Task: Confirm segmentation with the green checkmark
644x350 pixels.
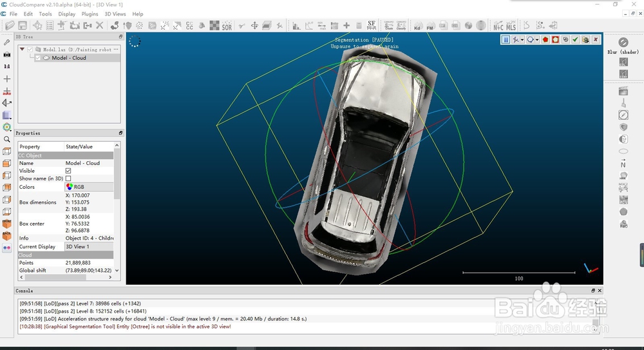Action: 575,39
